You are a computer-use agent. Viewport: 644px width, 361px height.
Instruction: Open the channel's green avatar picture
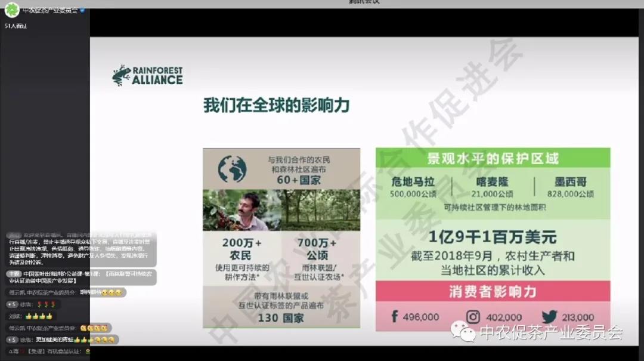pos(12,10)
